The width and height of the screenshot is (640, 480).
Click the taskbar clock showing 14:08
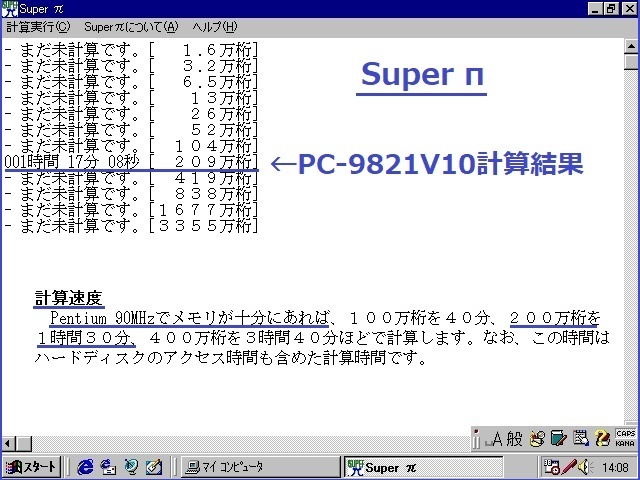click(615, 467)
